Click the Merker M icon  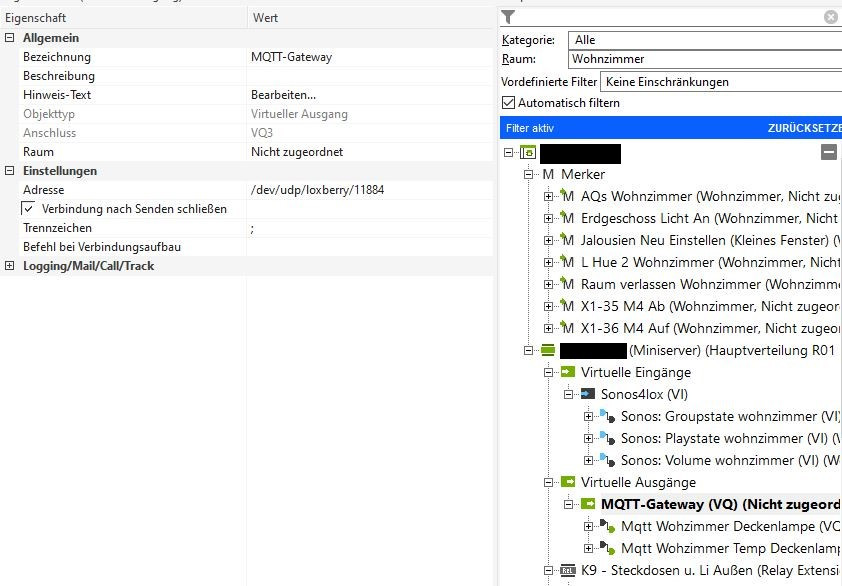548,175
